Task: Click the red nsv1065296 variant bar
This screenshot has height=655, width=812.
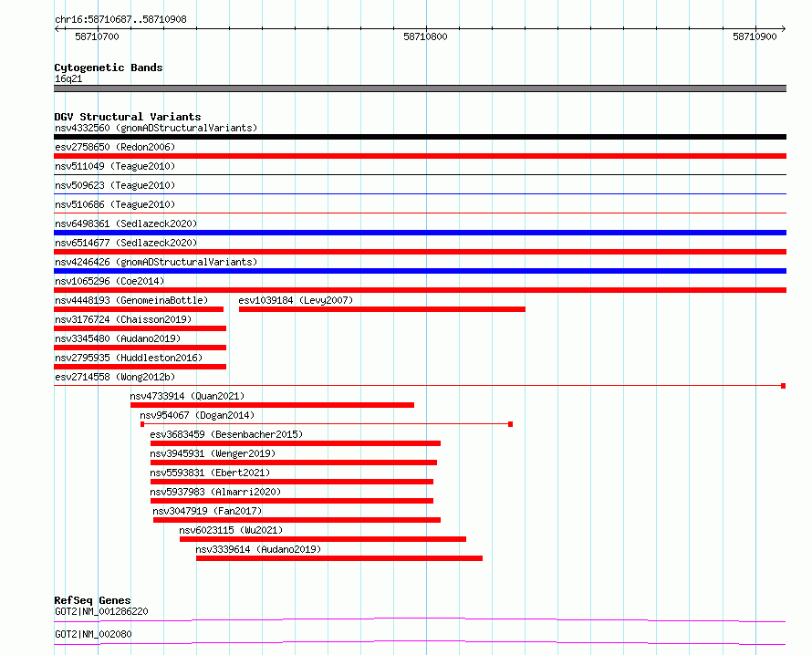Action: [x=420, y=290]
